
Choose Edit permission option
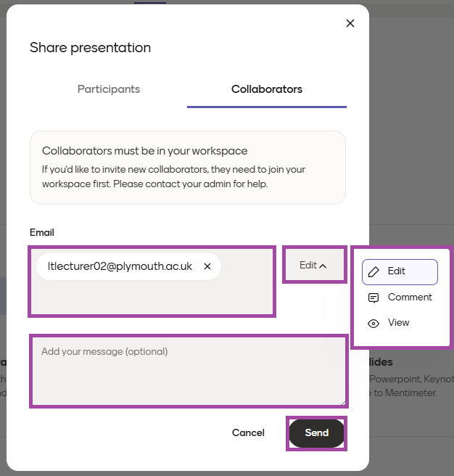pos(400,271)
